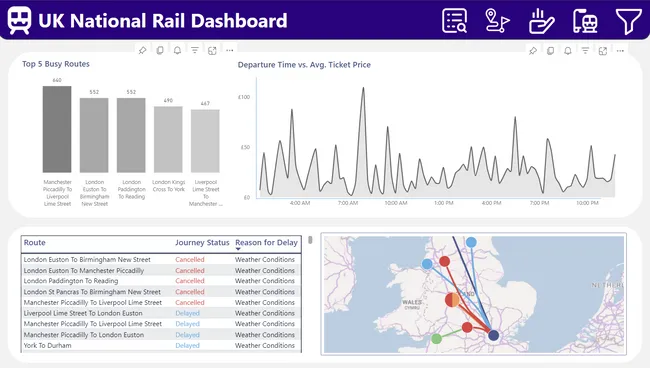650x368 pixels.
Task: Click the train logo beside the dashboard title
Action: [x=19, y=20]
